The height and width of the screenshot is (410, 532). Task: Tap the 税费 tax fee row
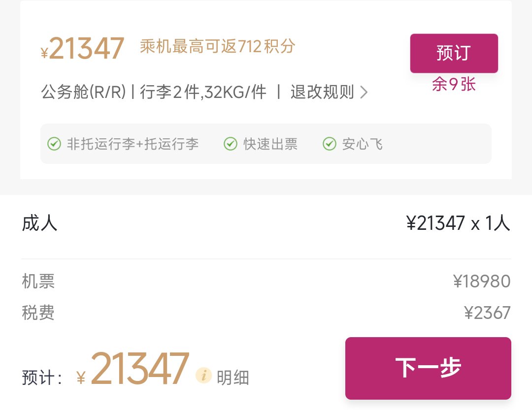pyautogui.click(x=266, y=313)
